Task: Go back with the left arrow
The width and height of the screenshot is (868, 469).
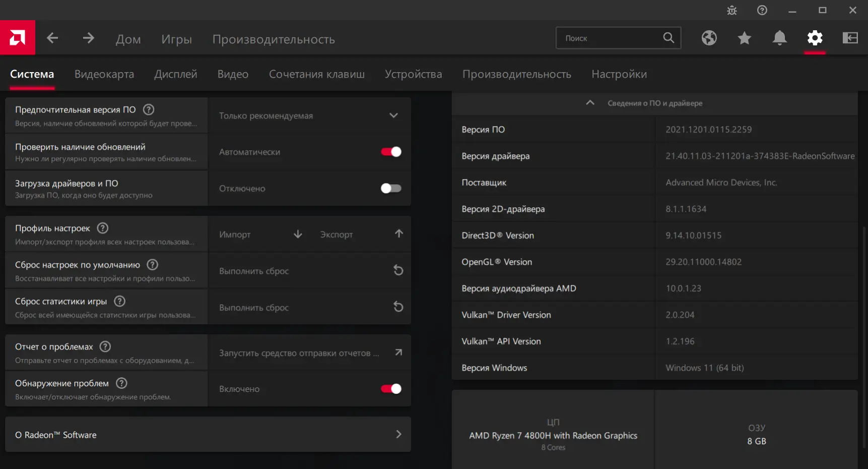Action: tap(52, 38)
